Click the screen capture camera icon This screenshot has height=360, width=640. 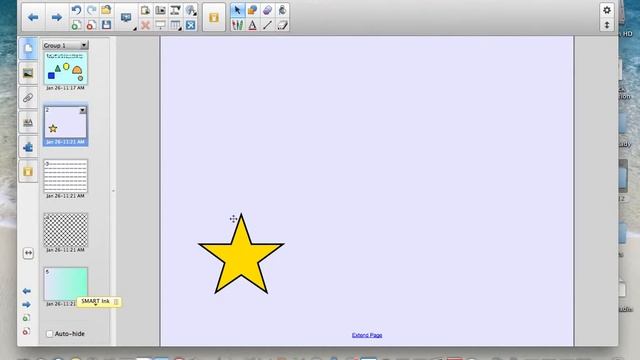tap(160, 10)
